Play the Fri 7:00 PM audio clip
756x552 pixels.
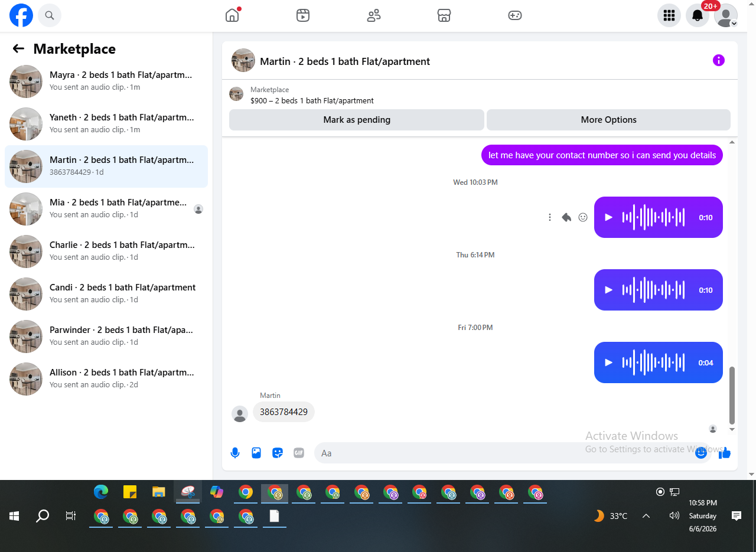coord(609,362)
